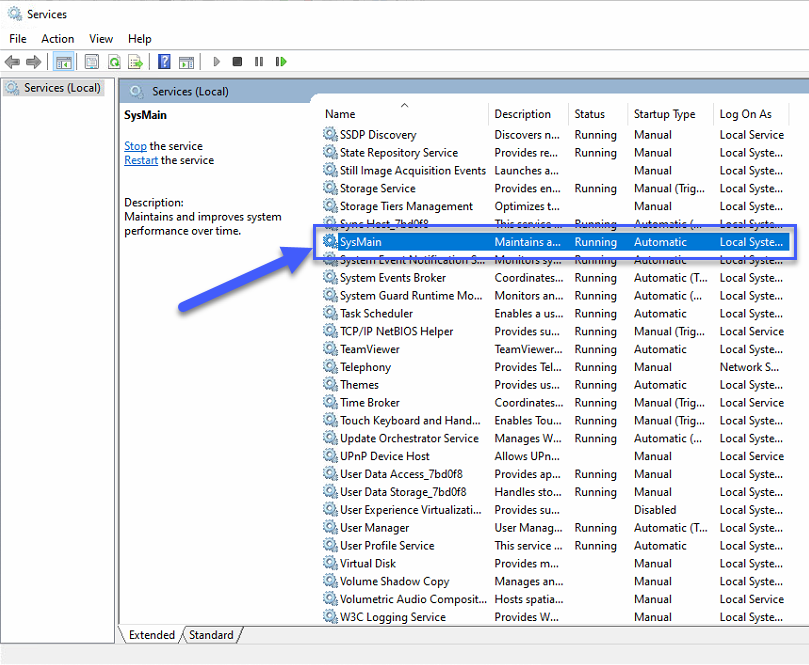The width and height of the screenshot is (809, 665).
Task: Click the Stop the service link
Action: pos(135,146)
